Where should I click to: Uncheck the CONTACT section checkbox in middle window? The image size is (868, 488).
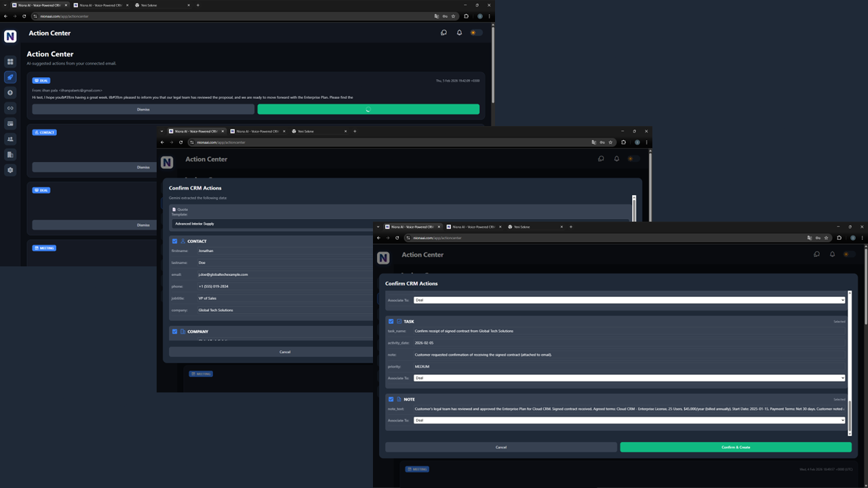tap(174, 241)
